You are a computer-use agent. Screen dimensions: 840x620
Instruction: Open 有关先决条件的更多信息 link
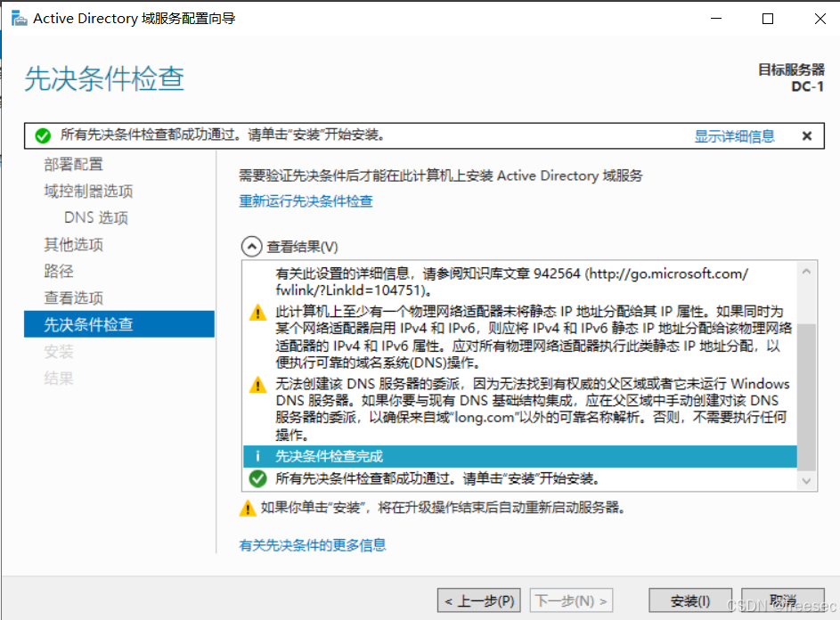click(313, 545)
